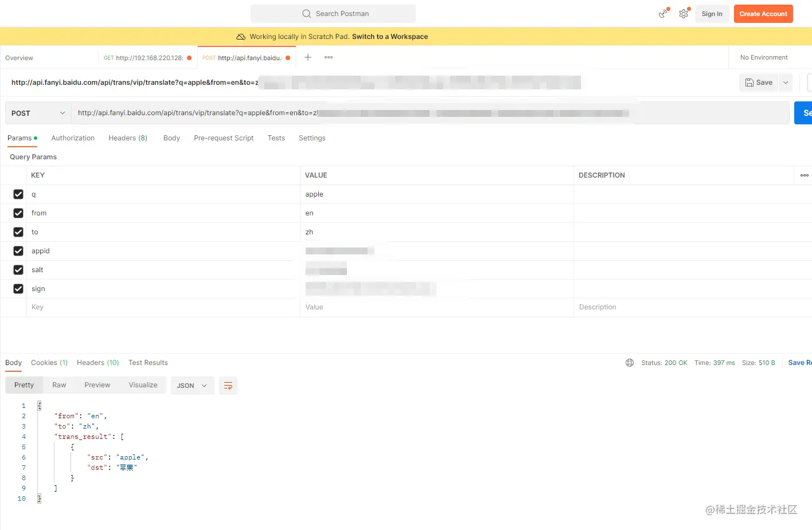Open the POST method dropdown
Viewport: 812px width, 530px height.
[38, 113]
